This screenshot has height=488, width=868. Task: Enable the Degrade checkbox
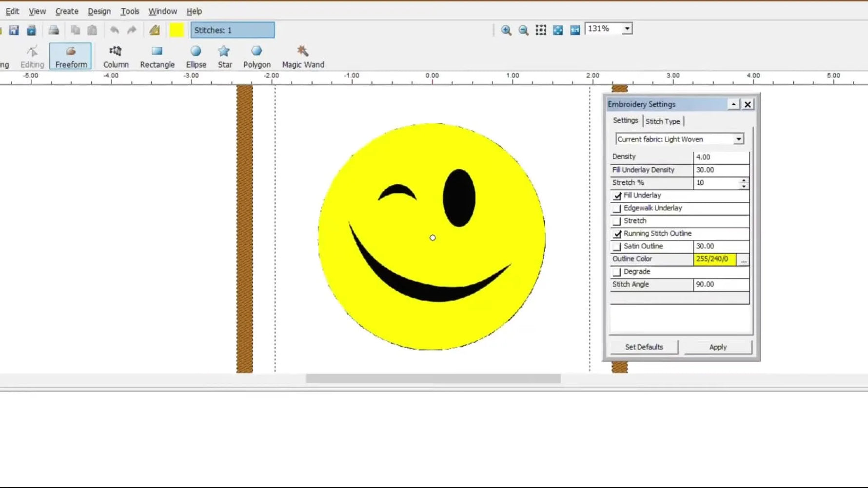coord(617,272)
